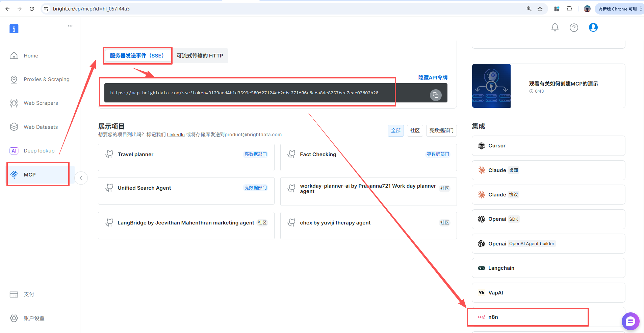Click the browser back arrow
The height and width of the screenshot is (333, 644).
(7, 9)
